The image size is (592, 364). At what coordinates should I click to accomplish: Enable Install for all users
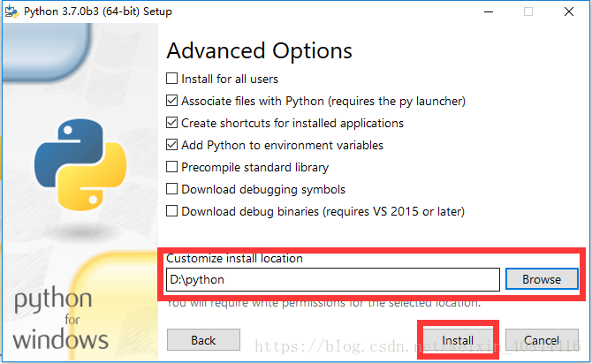(x=172, y=79)
